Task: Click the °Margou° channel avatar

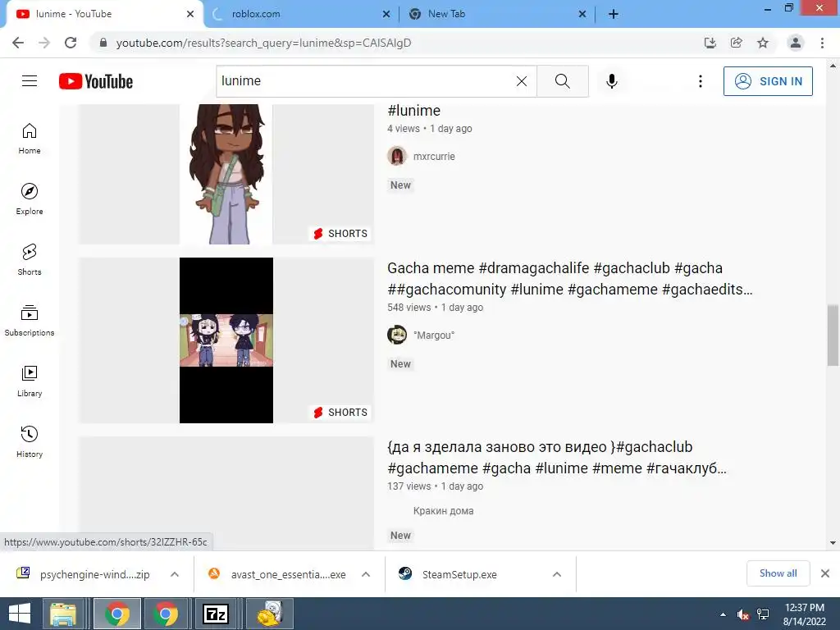Action: (x=397, y=336)
